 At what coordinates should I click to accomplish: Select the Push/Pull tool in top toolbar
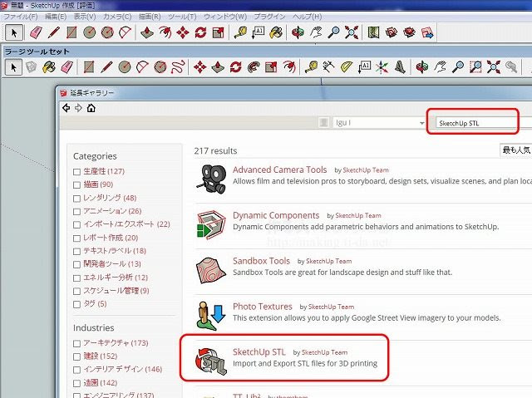point(147,33)
